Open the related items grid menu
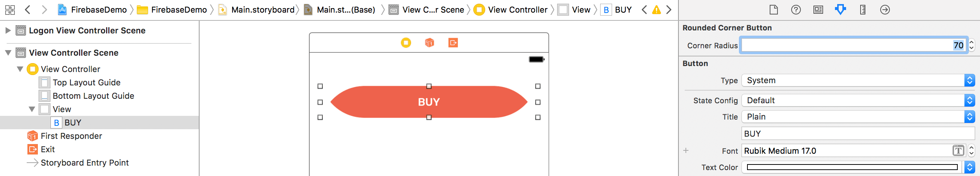This screenshot has width=980, height=176. (10, 10)
